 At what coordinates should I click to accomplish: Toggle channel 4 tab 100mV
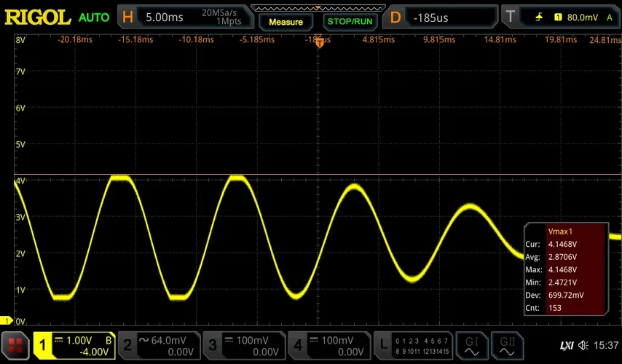(x=329, y=346)
